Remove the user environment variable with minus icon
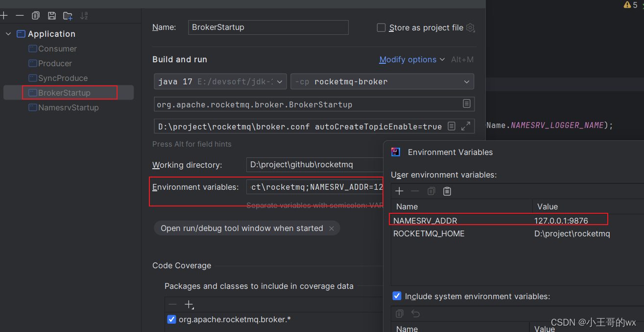 [x=415, y=191]
